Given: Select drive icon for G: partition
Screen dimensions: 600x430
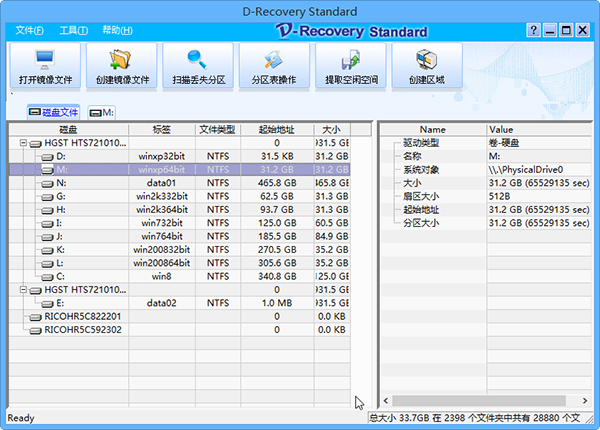Looking at the screenshot, I should click(x=47, y=197).
